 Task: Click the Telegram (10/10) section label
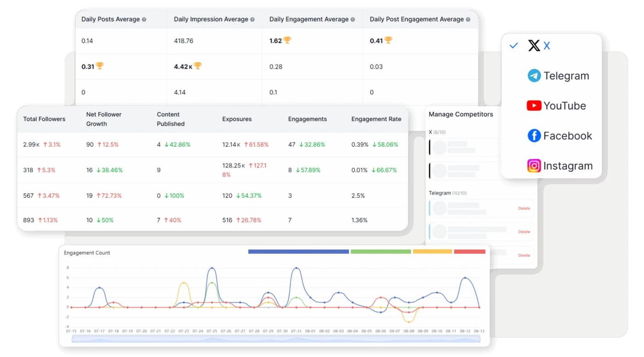click(448, 193)
